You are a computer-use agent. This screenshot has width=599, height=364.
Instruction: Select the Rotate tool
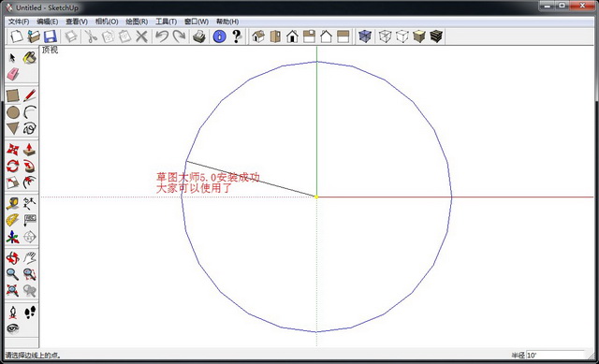pyautogui.click(x=12, y=166)
